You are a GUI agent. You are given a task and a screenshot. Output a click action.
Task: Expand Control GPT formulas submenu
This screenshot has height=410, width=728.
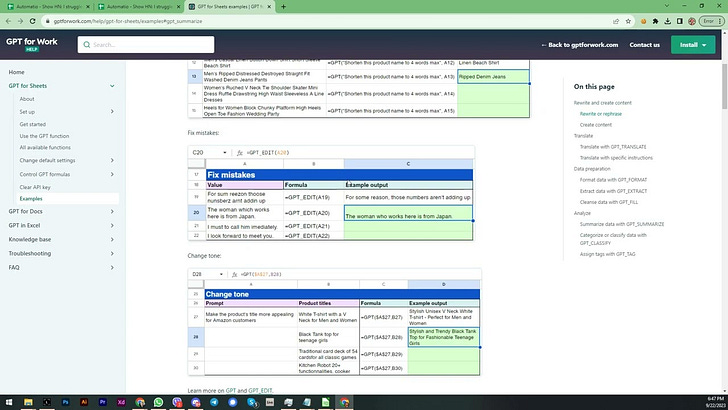[x=112, y=174]
